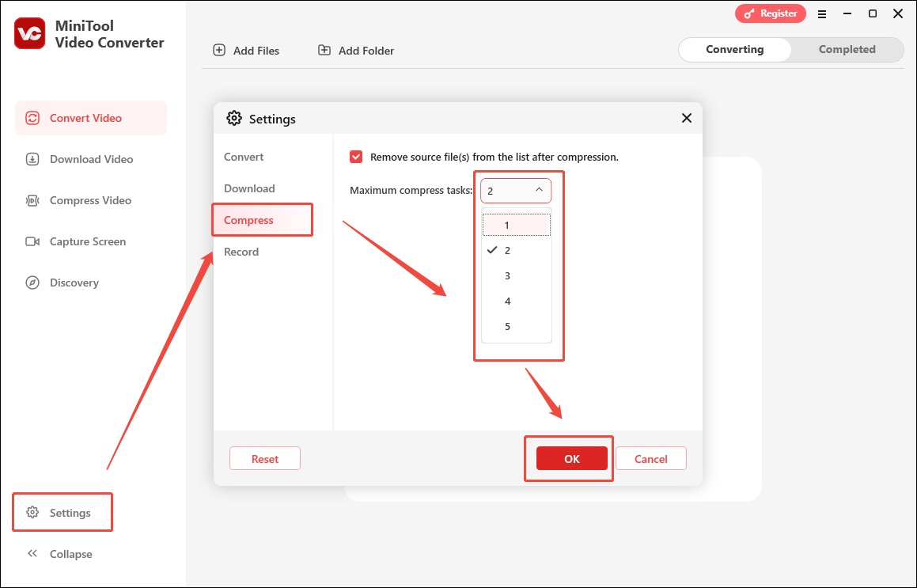917x588 pixels.
Task: Collapse Maximum compress tasks dropdown
Action: [x=516, y=191]
